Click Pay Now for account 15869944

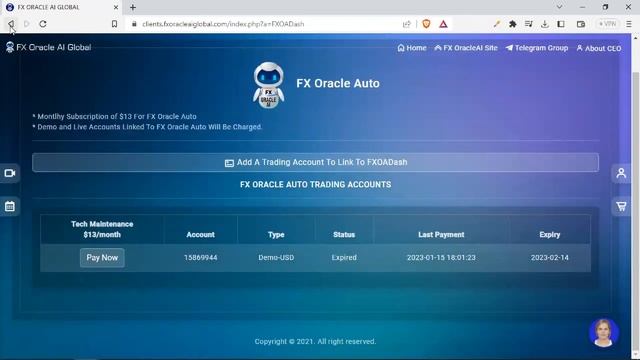click(x=102, y=258)
